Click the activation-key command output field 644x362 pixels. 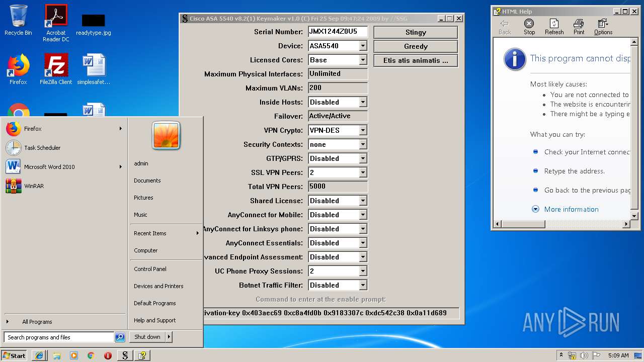tap(331, 313)
